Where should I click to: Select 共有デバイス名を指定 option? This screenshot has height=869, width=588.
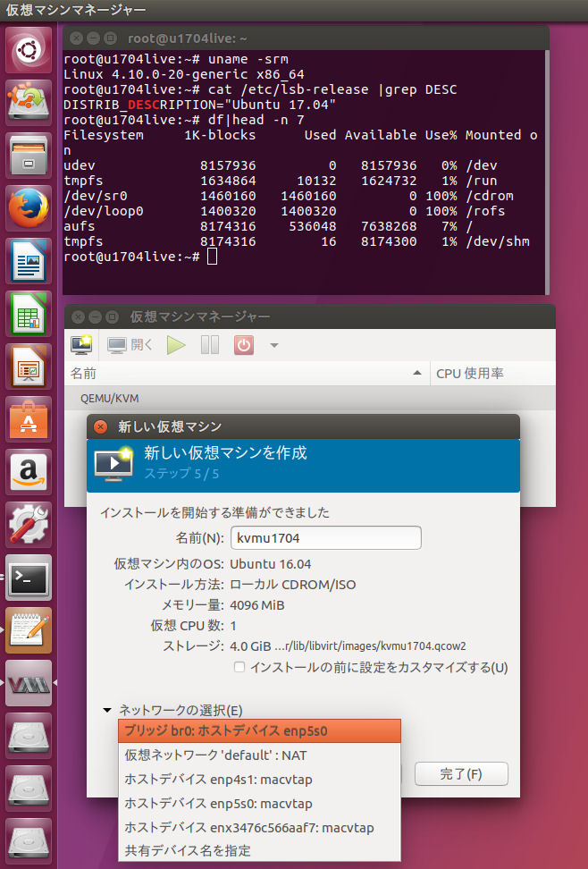tap(259, 851)
